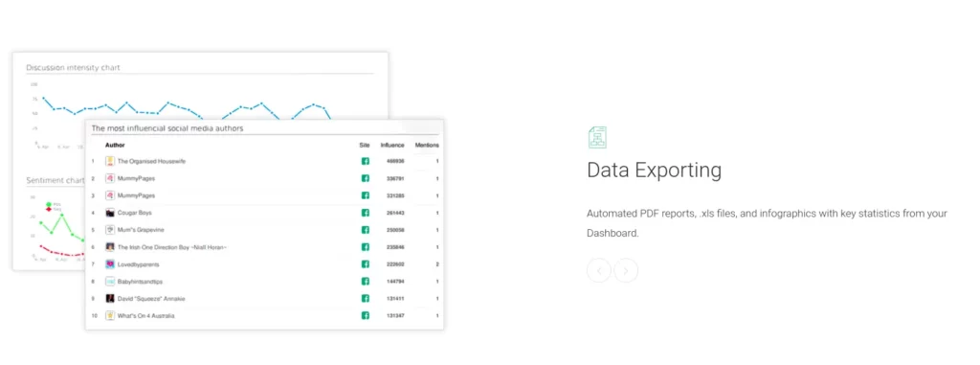Click the MummyPages avatar in row 3
The height and width of the screenshot is (365, 980).
pos(110,195)
